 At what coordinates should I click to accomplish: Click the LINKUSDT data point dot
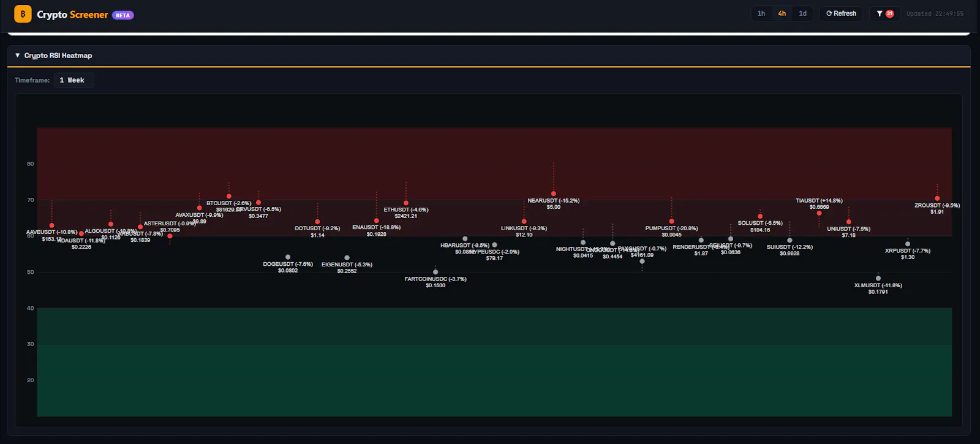[x=524, y=221]
